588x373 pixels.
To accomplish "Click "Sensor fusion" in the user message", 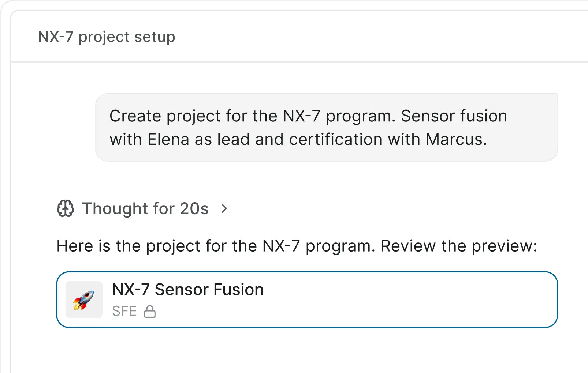I will point(454,116).
